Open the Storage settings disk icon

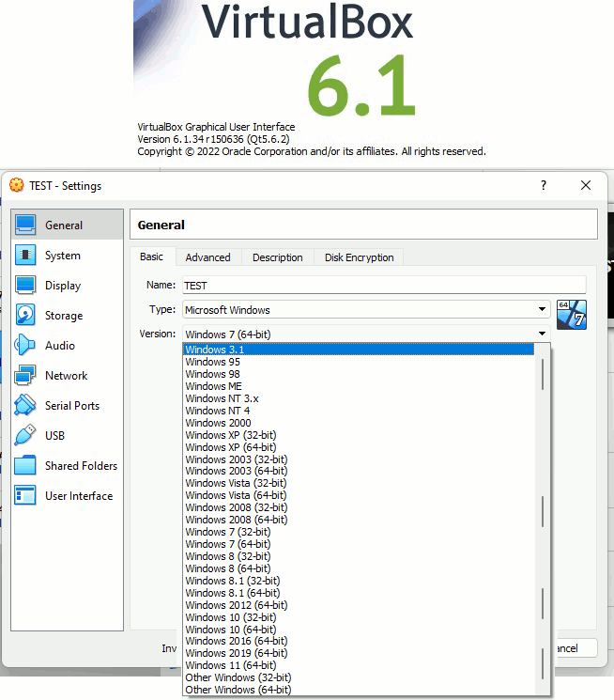(x=25, y=315)
